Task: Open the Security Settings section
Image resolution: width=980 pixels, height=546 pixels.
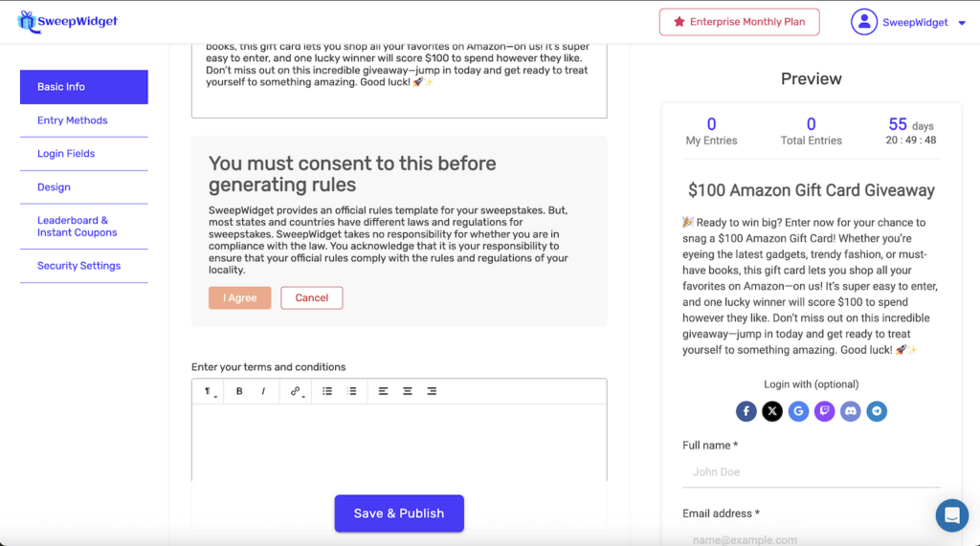Action: coord(79,266)
